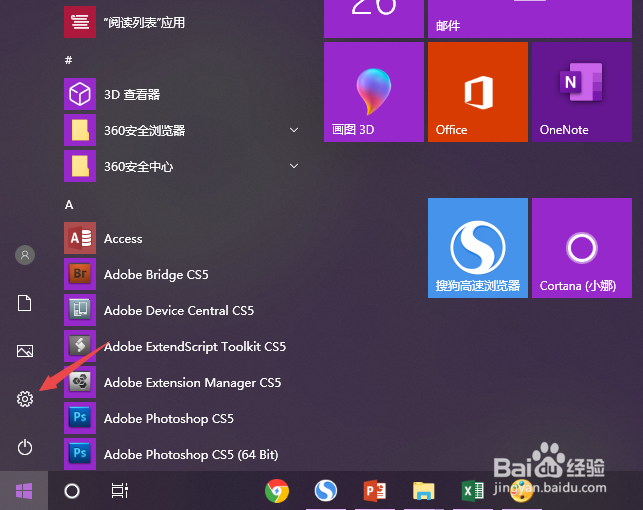Click the Adobe Bridge CS5 Br icon
The image size is (643, 510).
[x=80, y=274]
